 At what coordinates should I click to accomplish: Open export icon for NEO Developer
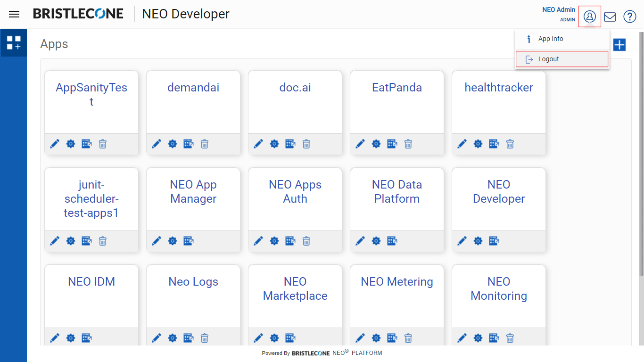tap(494, 241)
